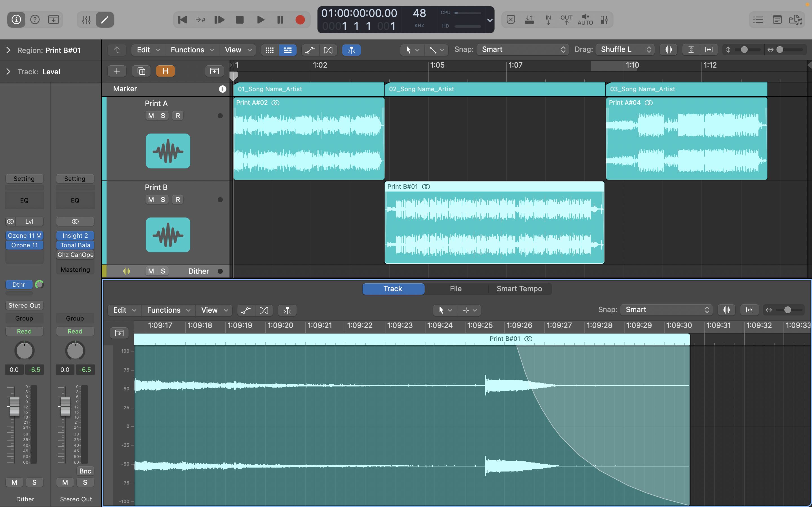Select the Track tab in lower panel
Image resolution: width=812 pixels, height=507 pixels.
tap(392, 288)
